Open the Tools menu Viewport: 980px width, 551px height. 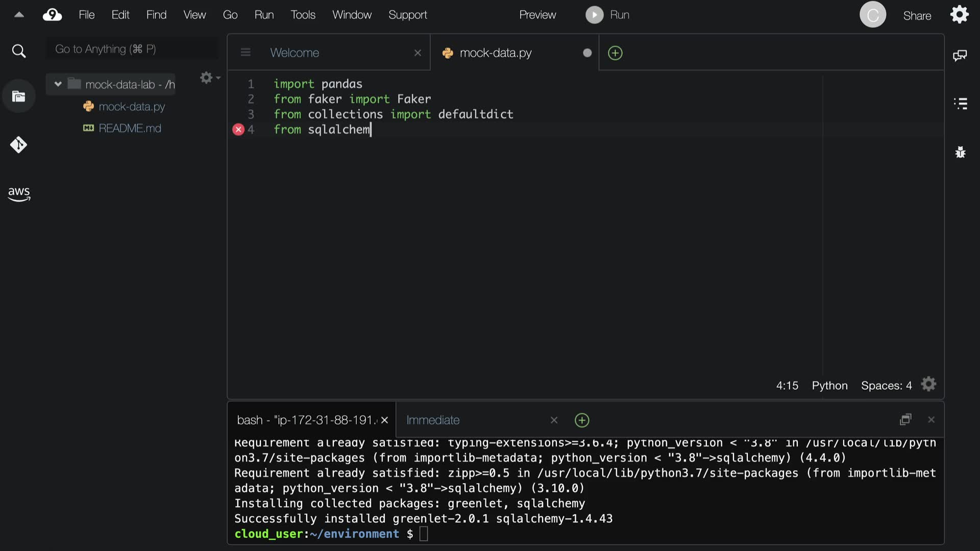click(303, 15)
